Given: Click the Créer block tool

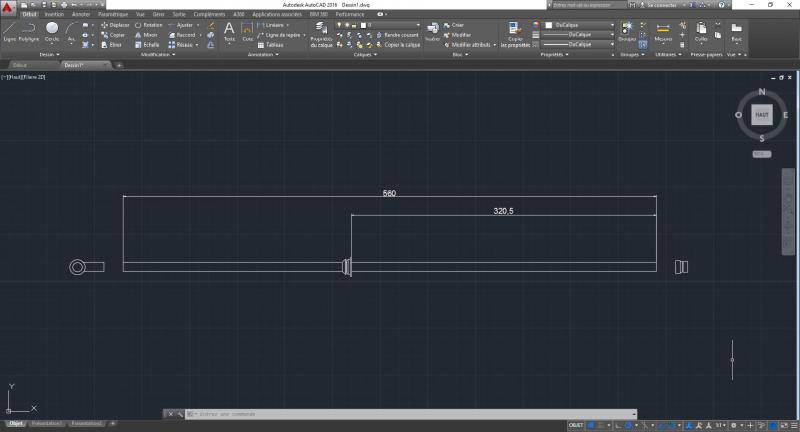Looking at the screenshot, I should [x=454, y=25].
